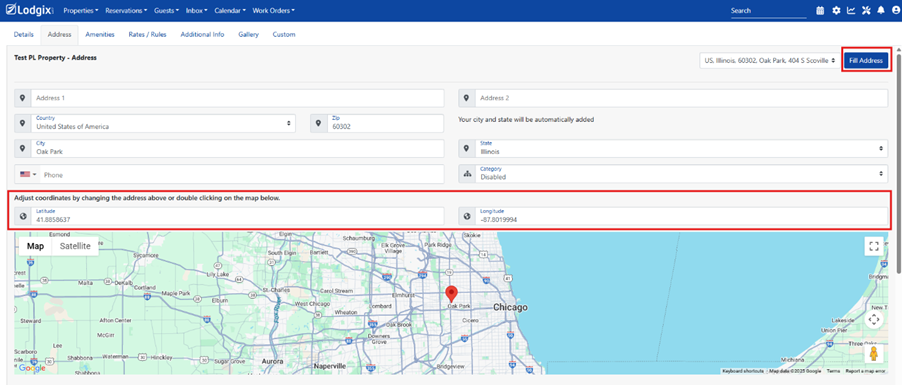This screenshot has width=902, height=385.
Task: Click the Latitude field
Action: 238,216
